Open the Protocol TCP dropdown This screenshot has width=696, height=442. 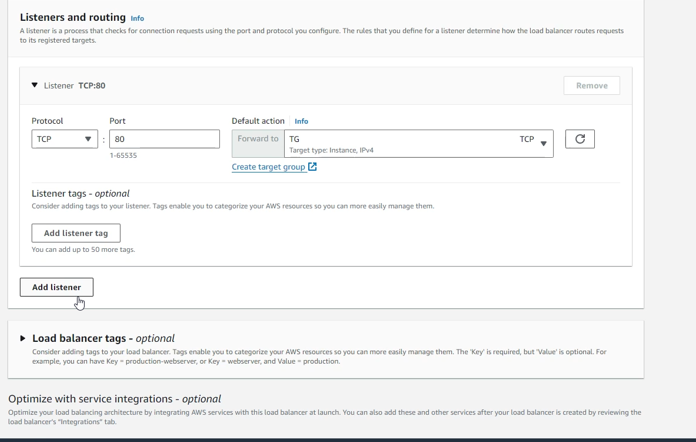pyautogui.click(x=64, y=139)
